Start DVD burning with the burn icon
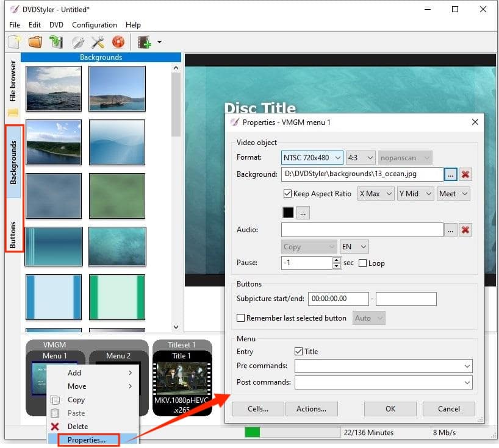This screenshot has height=448, width=499. (118, 41)
